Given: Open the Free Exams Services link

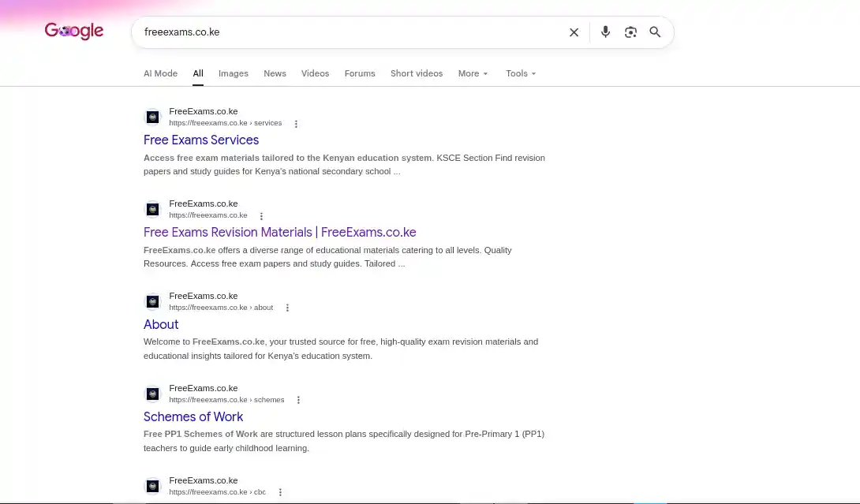Looking at the screenshot, I should [x=201, y=140].
